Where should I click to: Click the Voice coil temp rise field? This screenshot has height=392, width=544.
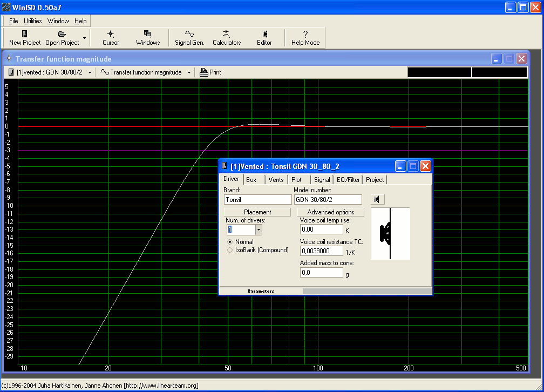[x=321, y=230]
